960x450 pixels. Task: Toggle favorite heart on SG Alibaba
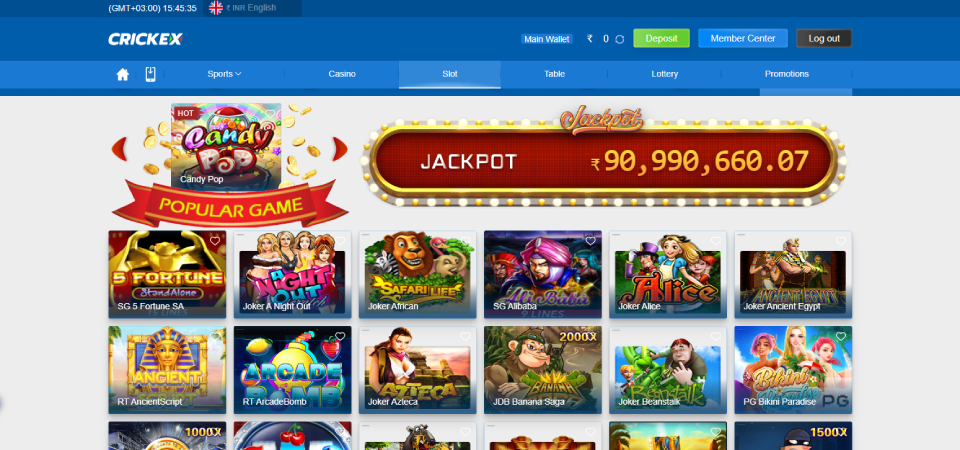[x=590, y=241]
